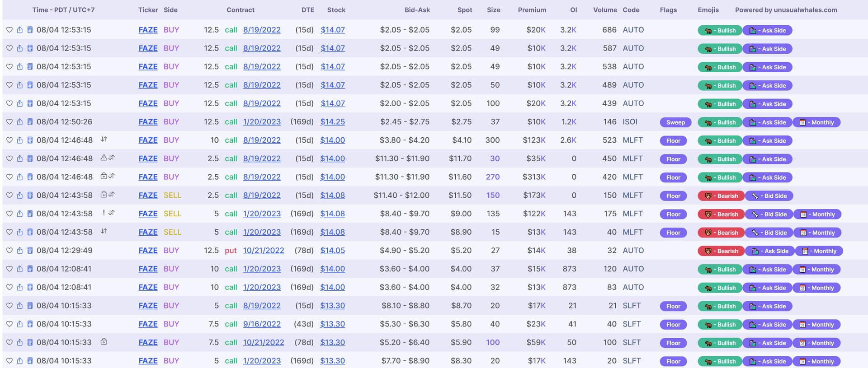Favorite the 12:29:49 put trade heart icon
The height and width of the screenshot is (368, 868).
coord(9,251)
